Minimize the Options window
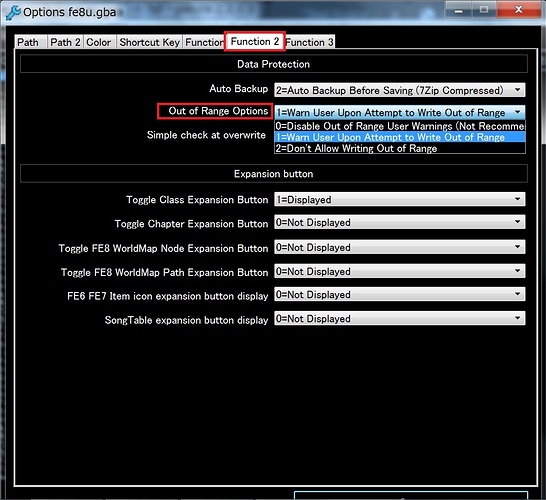This screenshot has height=500, width=546. click(459, 10)
